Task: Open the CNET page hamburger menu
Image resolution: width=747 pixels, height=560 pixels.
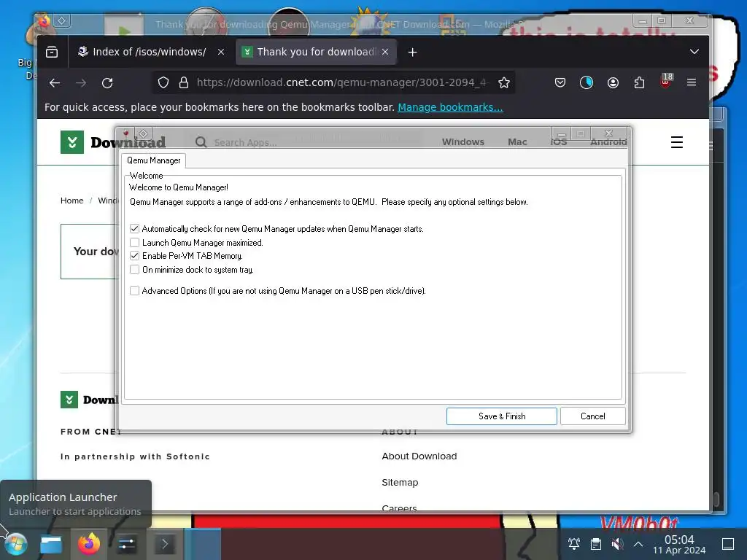Action: (x=677, y=142)
